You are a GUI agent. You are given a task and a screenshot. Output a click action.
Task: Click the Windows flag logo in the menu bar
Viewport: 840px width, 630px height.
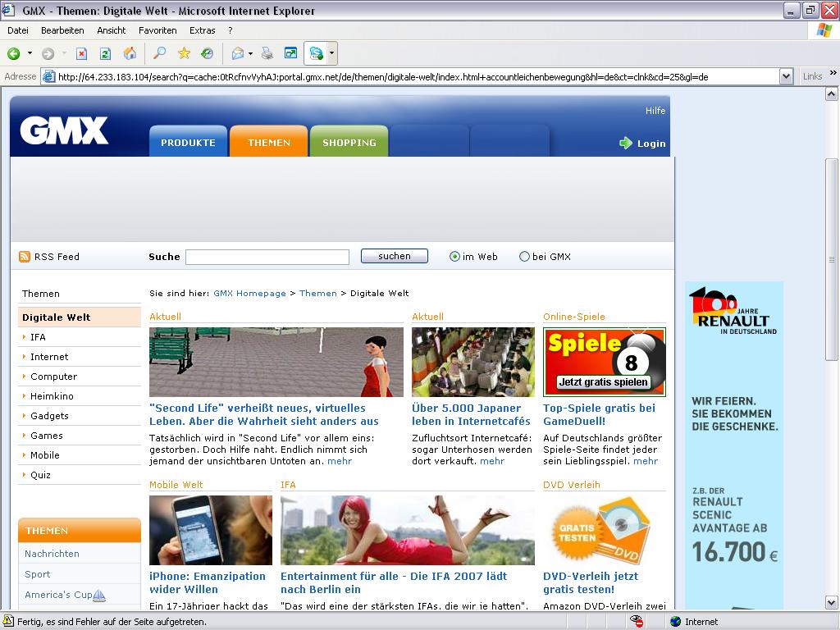point(824,30)
